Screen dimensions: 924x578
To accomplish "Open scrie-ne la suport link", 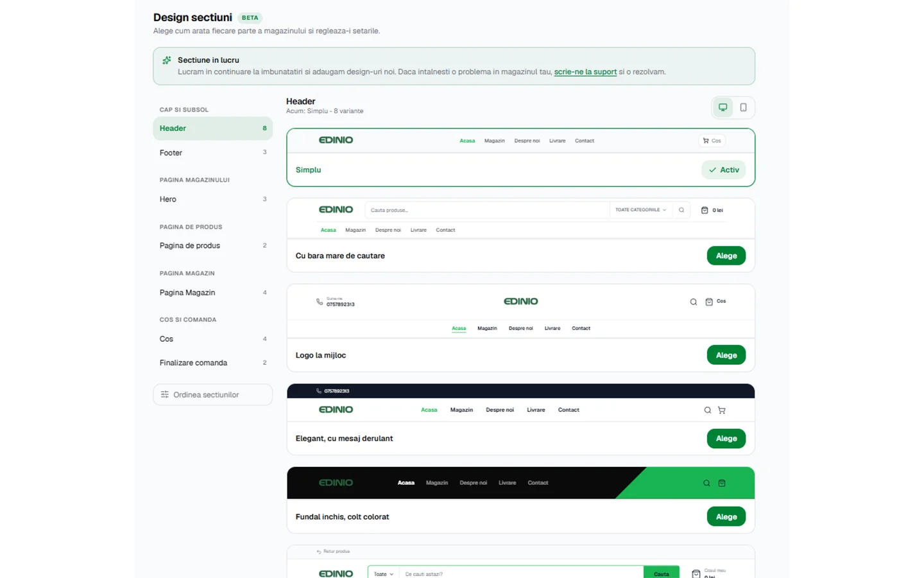I will coord(585,72).
